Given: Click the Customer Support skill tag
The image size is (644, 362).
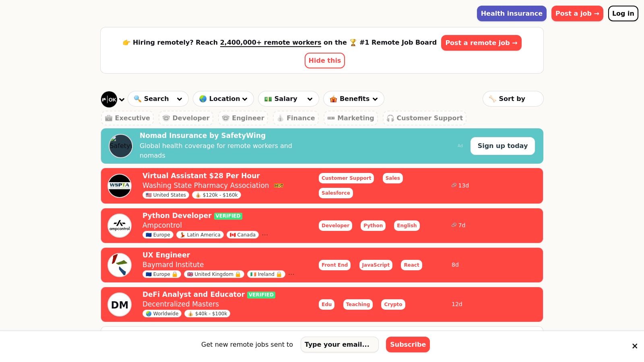Looking at the screenshot, I should pyautogui.click(x=346, y=178).
